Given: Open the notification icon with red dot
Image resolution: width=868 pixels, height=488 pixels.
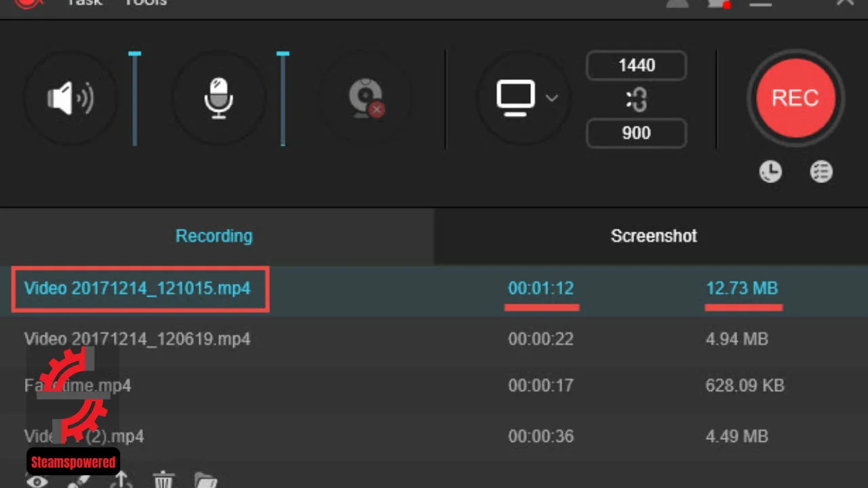Looking at the screenshot, I should coord(720,3).
